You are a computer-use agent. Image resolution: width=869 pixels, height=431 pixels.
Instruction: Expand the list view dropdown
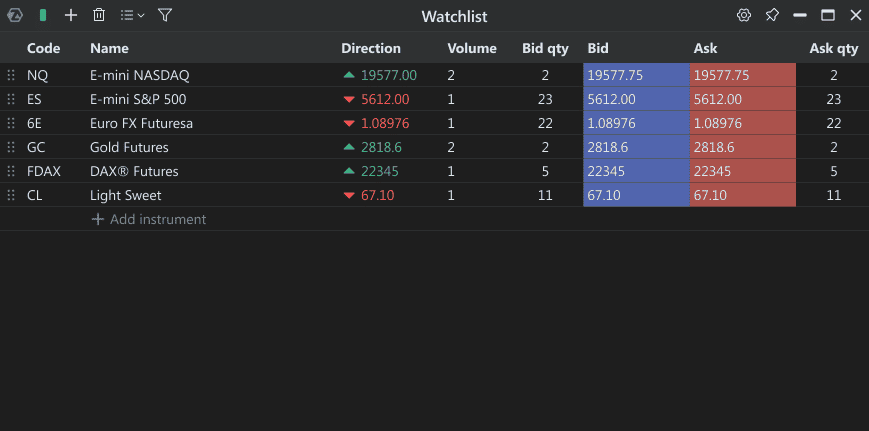pos(132,15)
